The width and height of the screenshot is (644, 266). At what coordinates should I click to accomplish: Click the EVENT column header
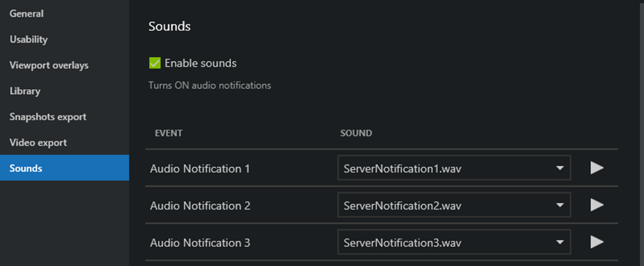(x=169, y=133)
